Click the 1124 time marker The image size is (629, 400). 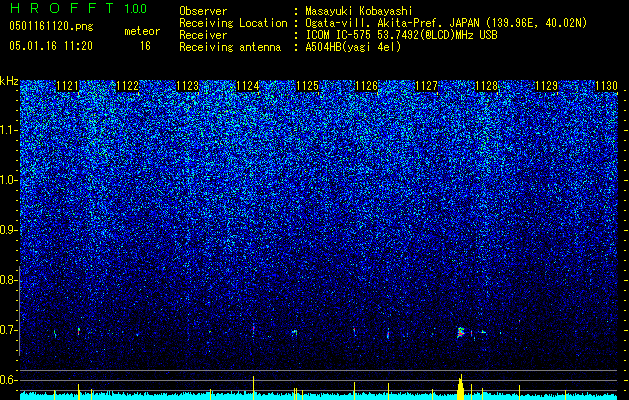click(248, 86)
